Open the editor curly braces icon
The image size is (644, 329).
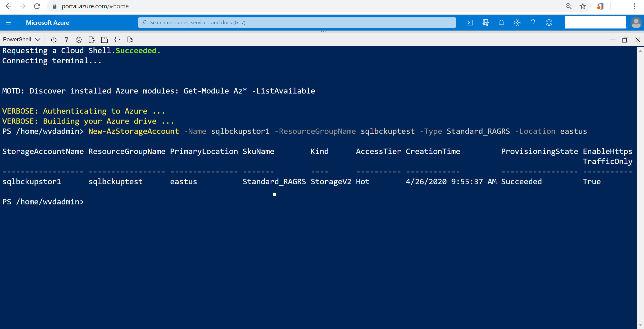pyautogui.click(x=117, y=40)
